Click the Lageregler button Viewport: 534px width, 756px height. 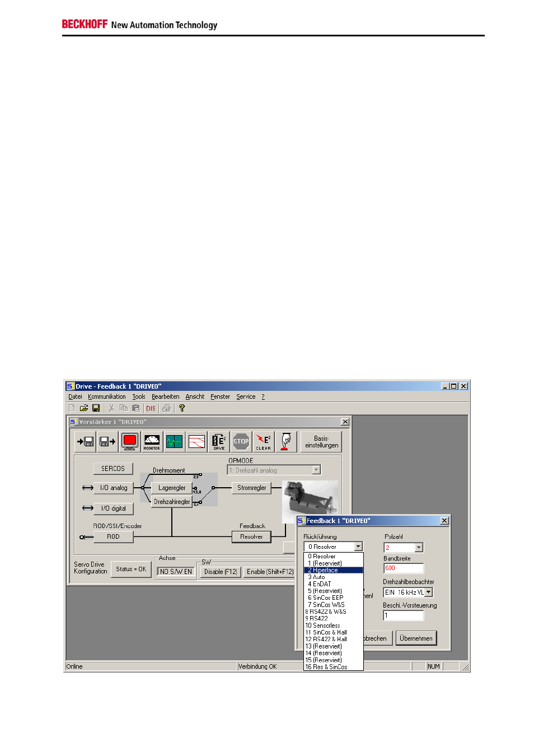172,488
